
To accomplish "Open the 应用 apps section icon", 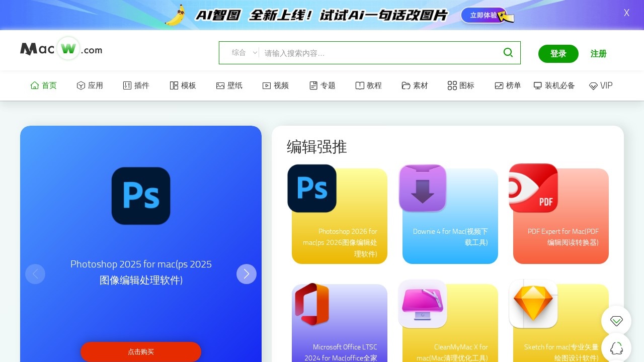I will coord(81,85).
